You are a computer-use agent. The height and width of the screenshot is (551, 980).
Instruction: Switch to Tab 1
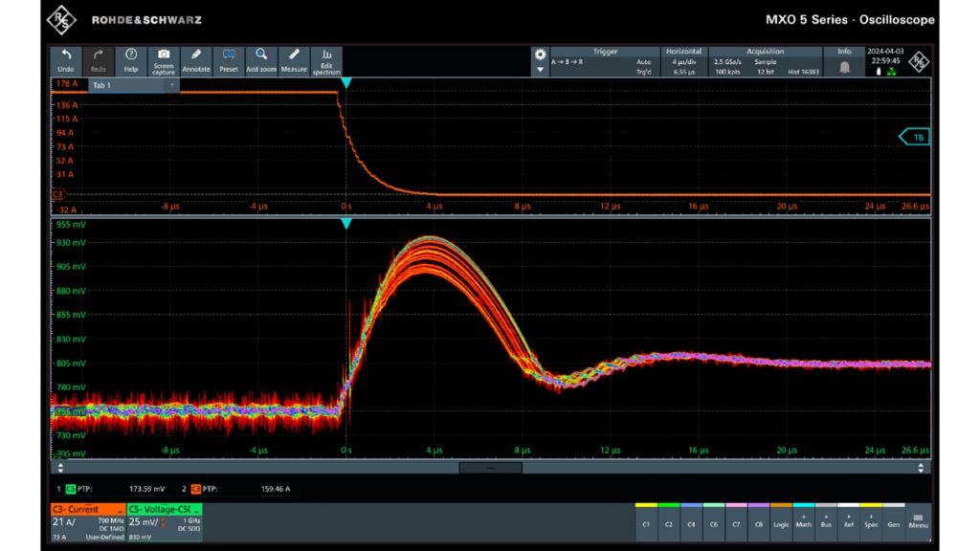101,85
